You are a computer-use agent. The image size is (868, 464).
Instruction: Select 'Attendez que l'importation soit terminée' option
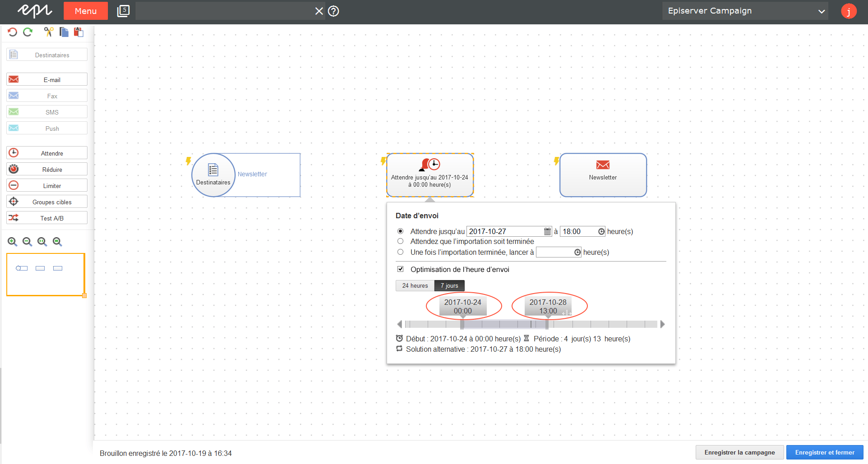pos(400,241)
